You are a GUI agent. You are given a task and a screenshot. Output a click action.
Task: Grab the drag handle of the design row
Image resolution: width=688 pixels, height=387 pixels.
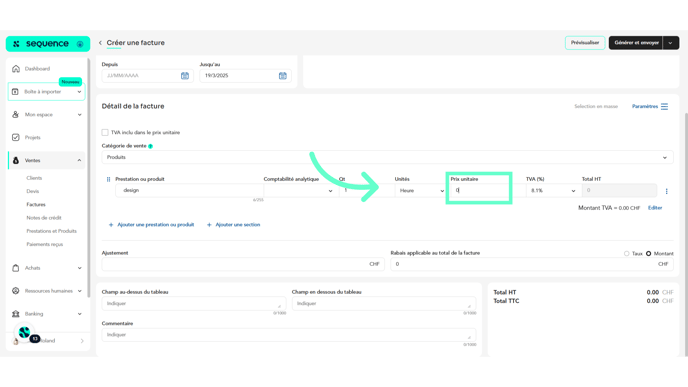pyautogui.click(x=108, y=179)
